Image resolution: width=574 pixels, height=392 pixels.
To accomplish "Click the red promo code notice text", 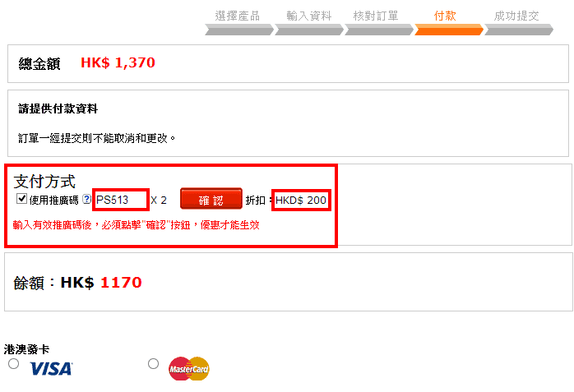I will 137,225.
